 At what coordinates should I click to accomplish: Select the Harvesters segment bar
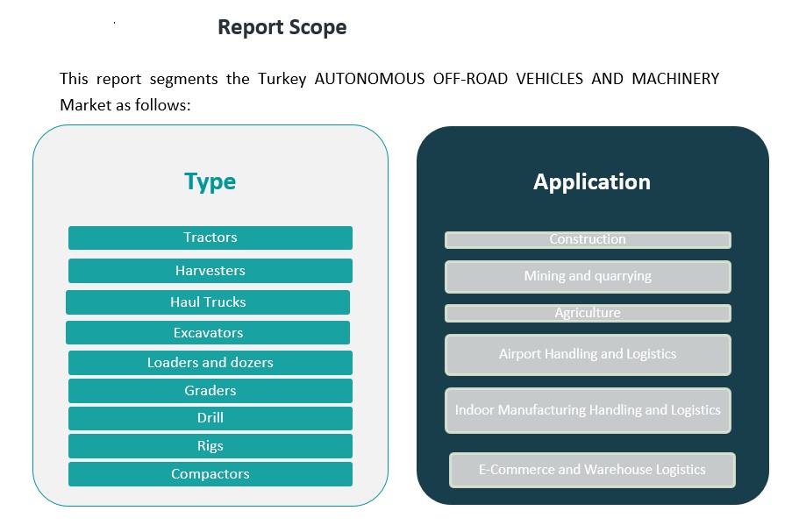point(210,270)
